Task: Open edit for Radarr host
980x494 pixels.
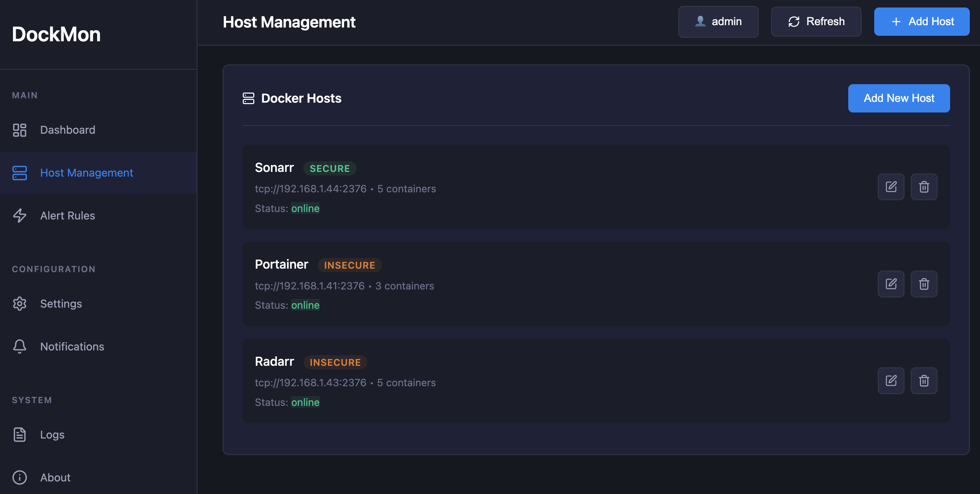Action: [x=891, y=381]
